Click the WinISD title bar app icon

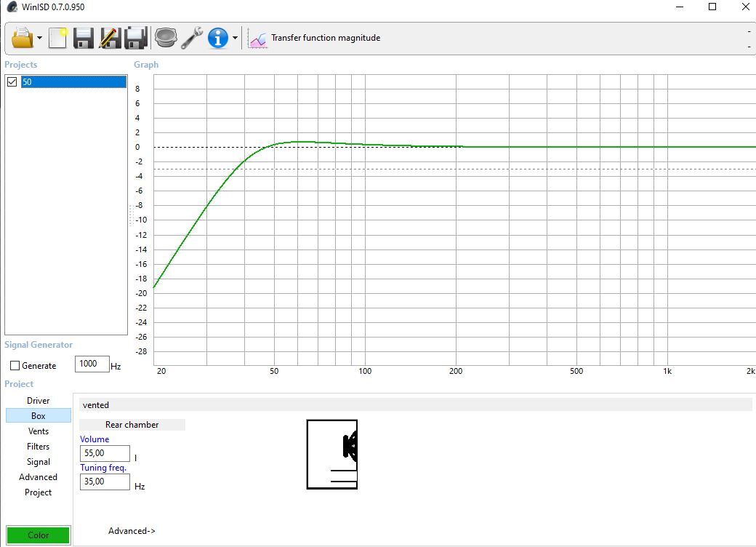(x=12, y=7)
